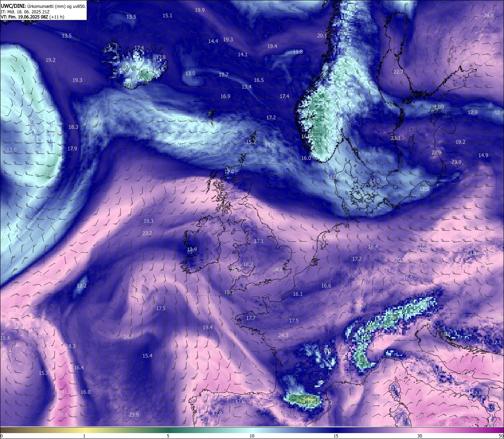Click the 12.7 value label

pyautogui.click(x=224, y=74)
